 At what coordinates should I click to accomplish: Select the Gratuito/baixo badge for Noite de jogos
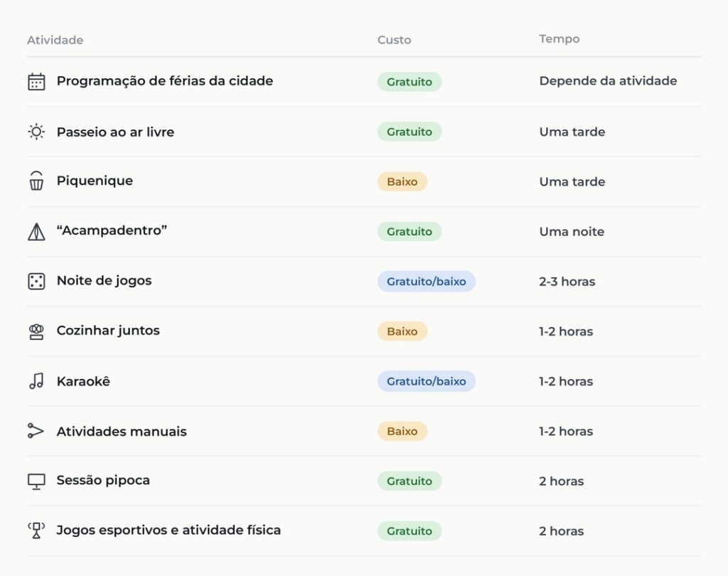[x=427, y=282]
